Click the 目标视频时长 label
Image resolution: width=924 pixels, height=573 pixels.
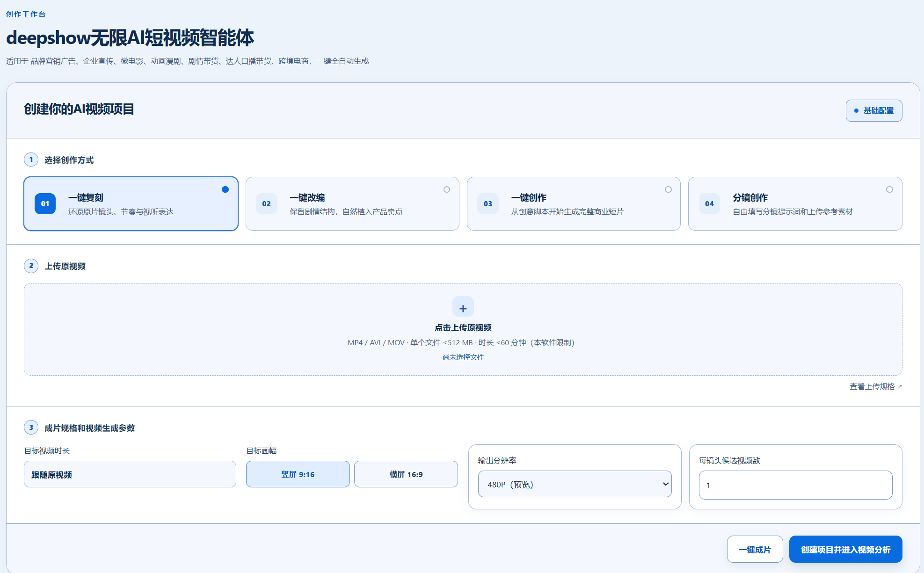(47, 450)
